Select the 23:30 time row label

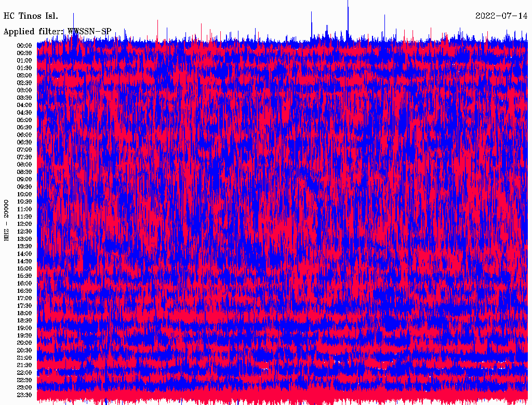click(24, 395)
